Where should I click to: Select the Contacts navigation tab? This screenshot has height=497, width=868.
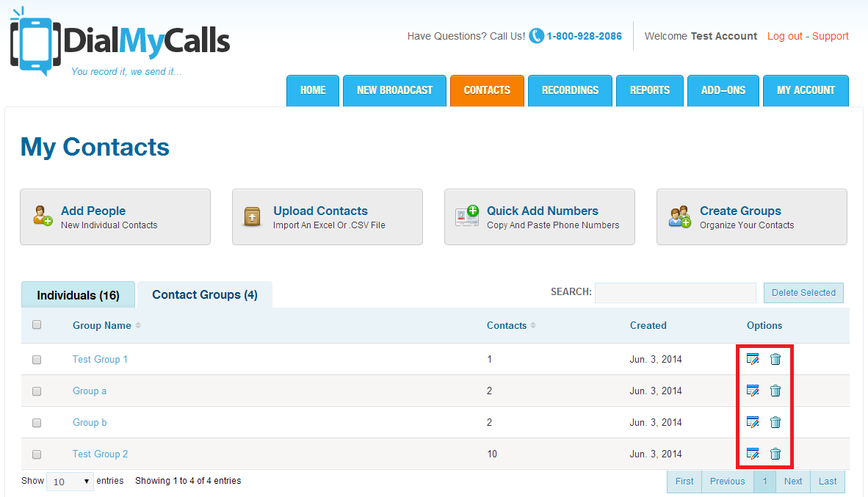pos(487,90)
